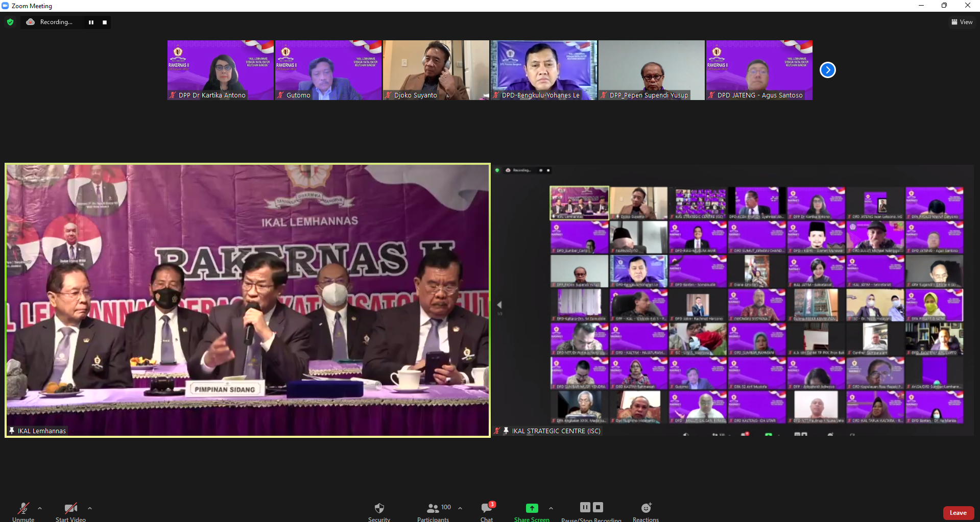The width and height of the screenshot is (980, 522).
Task: Open the Reactions menu
Action: click(x=646, y=511)
